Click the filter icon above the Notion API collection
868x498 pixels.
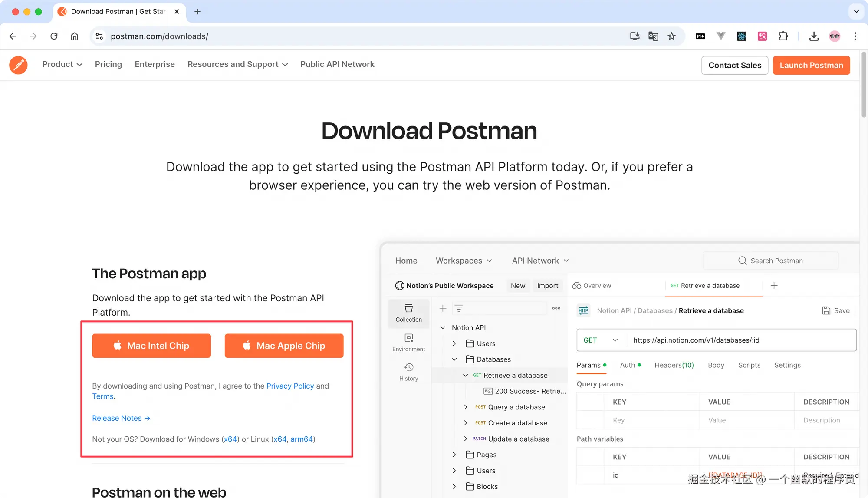pyautogui.click(x=459, y=308)
